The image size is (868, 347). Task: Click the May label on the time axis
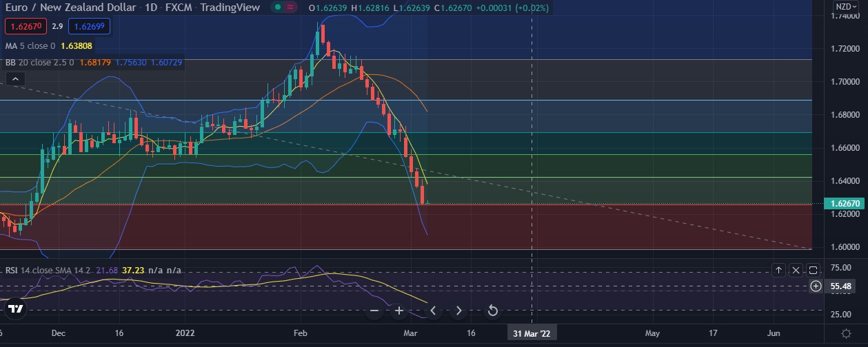pos(652,333)
